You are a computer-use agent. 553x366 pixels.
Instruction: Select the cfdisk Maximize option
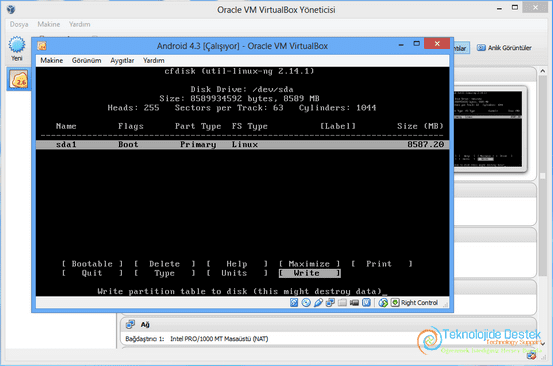(x=309, y=264)
